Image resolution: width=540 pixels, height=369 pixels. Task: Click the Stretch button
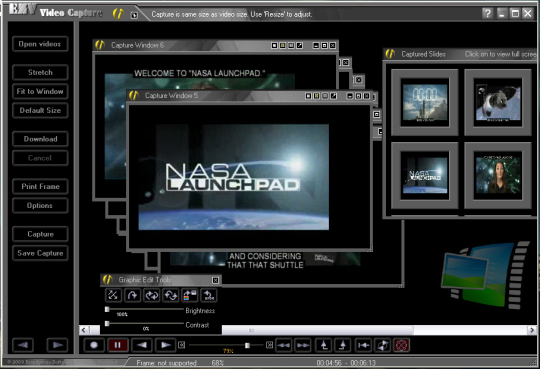click(40, 72)
